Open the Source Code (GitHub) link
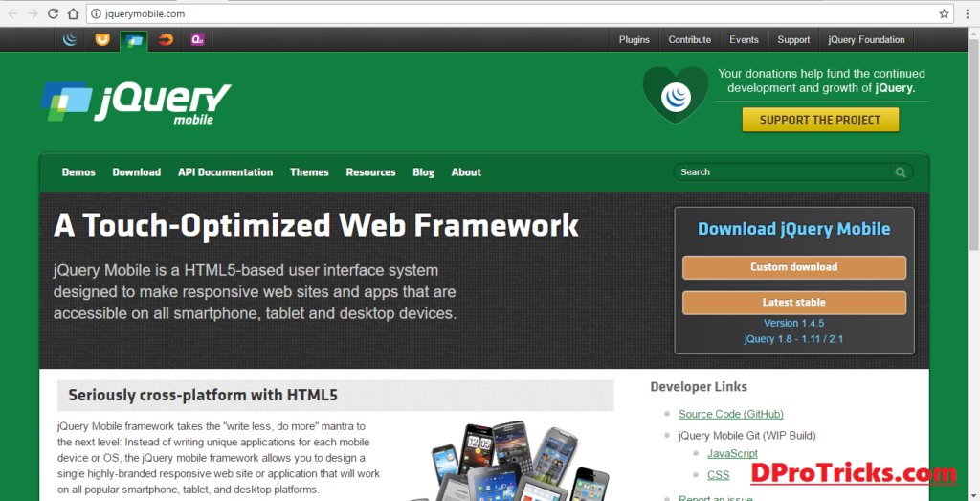Image resolution: width=980 pixels, height=501 pixels. tap(730, 414)
